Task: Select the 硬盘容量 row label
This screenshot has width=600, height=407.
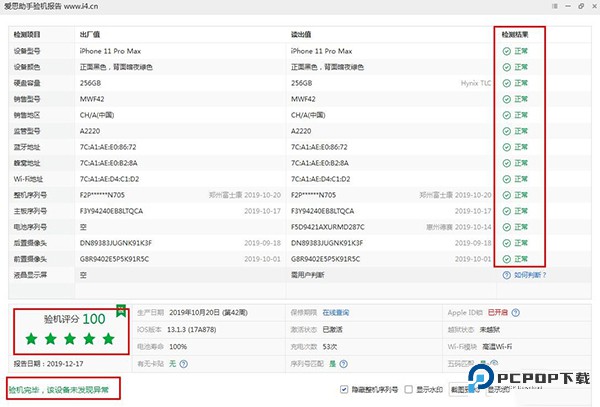Action: 27,83
